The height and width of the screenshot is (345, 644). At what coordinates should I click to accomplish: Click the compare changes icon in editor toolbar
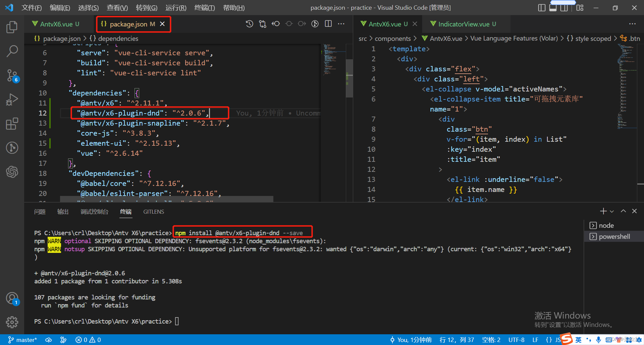click(x=263, y=24)
